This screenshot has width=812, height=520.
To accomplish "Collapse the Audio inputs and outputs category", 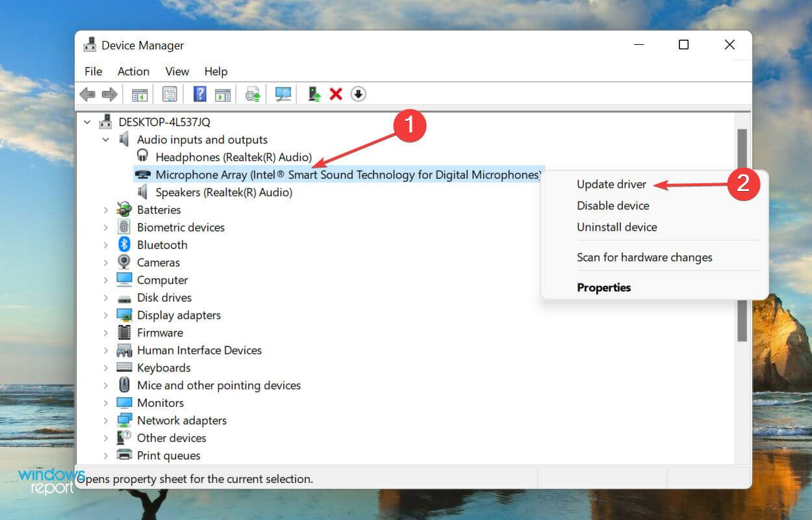I will coord(106,139).
